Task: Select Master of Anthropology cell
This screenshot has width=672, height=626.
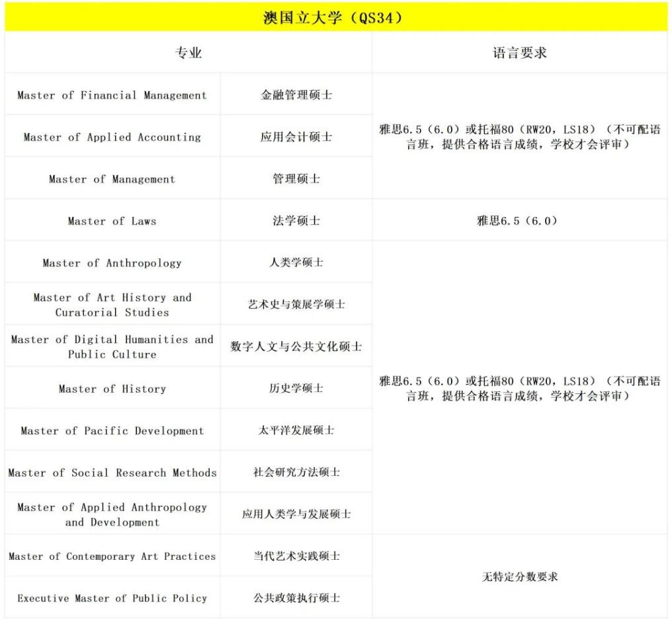Action: pyautogui.click(x=112, y=263)
